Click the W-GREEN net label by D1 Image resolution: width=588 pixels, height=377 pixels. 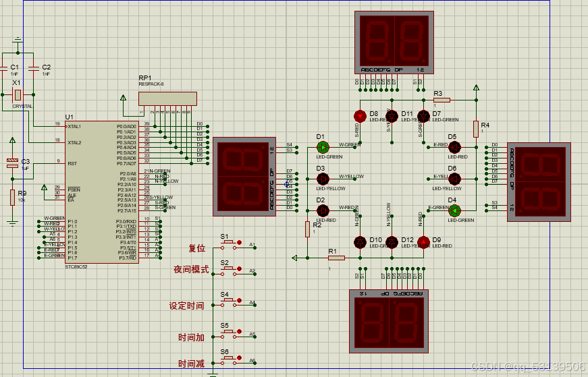(x=350, y=144)
